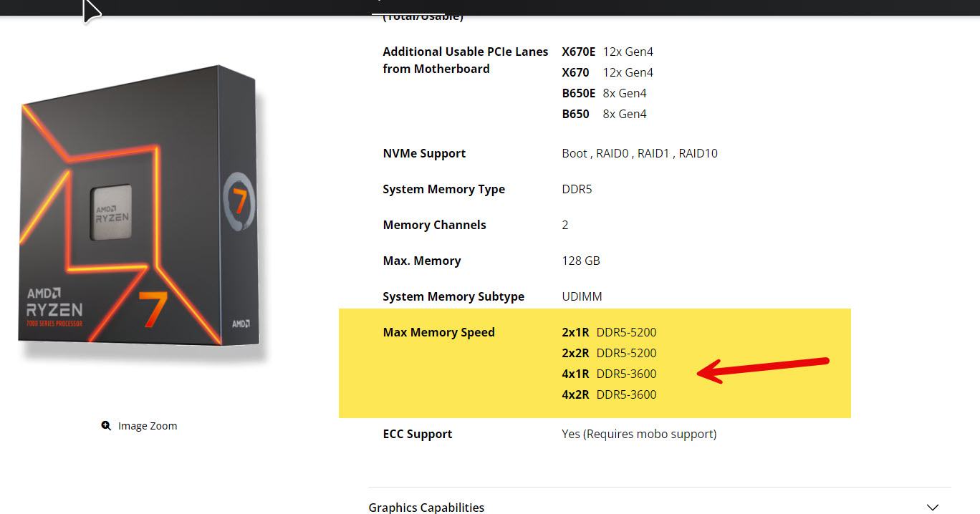980x514 pixels.
Task: Click the small AMD logo on box side
Action: [241, 324]
